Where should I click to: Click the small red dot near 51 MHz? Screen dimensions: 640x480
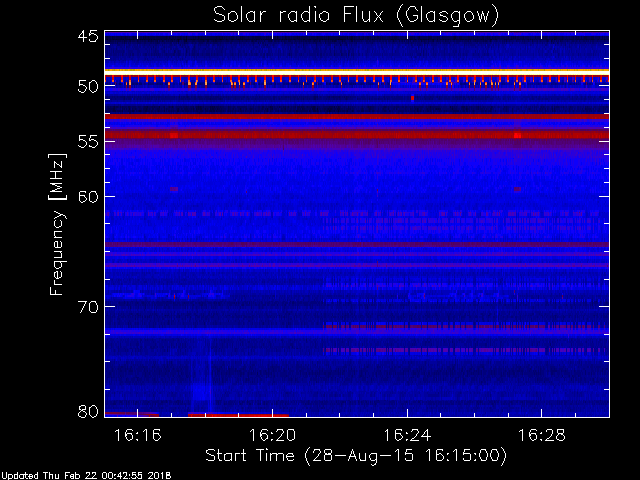click(413, 98)
